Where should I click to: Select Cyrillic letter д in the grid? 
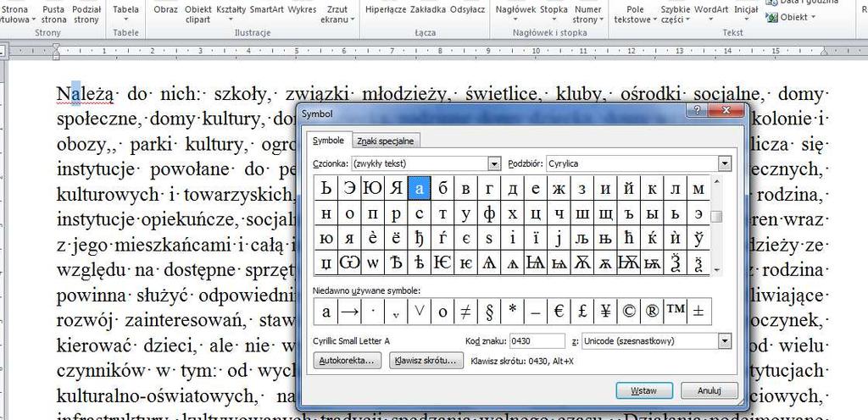pyautogui.click(x=512, y=189)
